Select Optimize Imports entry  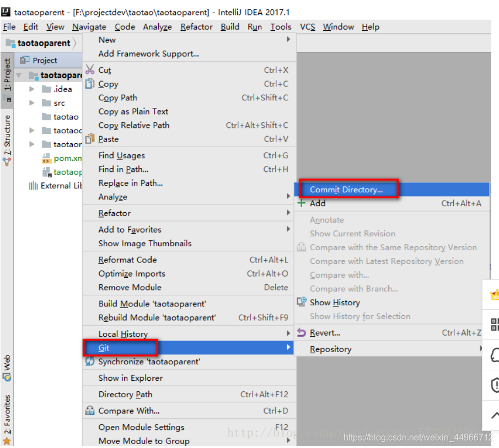tap(189, 273)
